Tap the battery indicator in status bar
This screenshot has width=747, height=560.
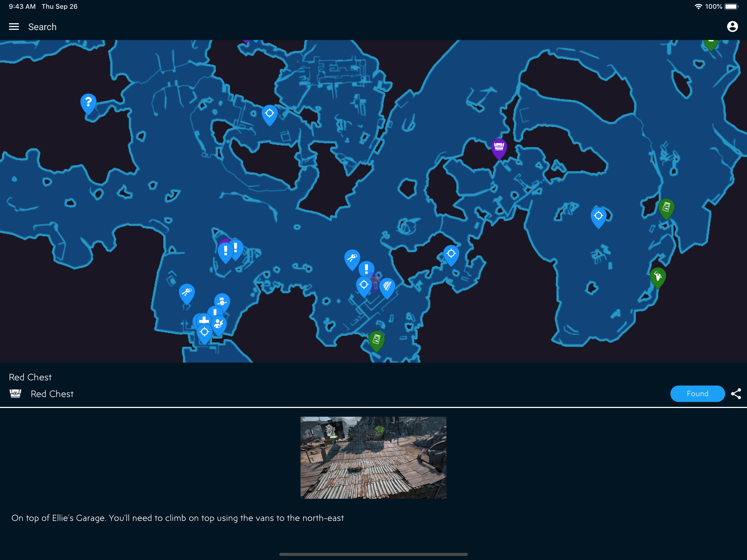(731, 6)
